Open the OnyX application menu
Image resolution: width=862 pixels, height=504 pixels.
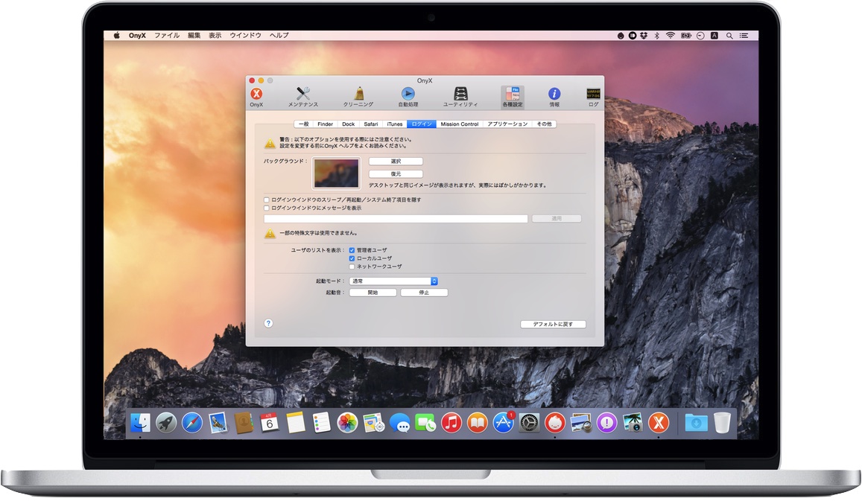click(137, 35)
